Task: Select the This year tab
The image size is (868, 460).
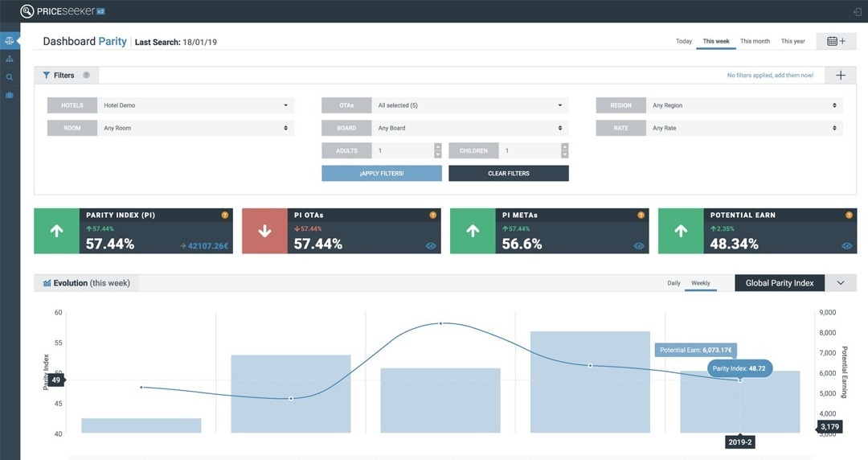Action: pyautogui.click(x=792, y=41)
